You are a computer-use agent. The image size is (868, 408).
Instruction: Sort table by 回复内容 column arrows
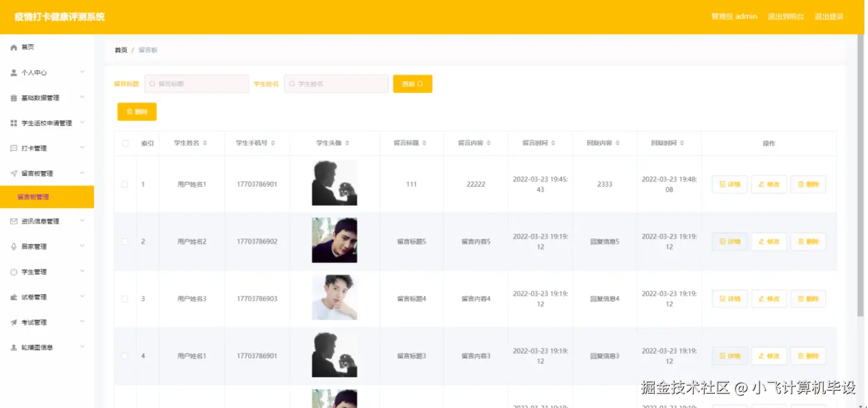[x=618, y=143]
